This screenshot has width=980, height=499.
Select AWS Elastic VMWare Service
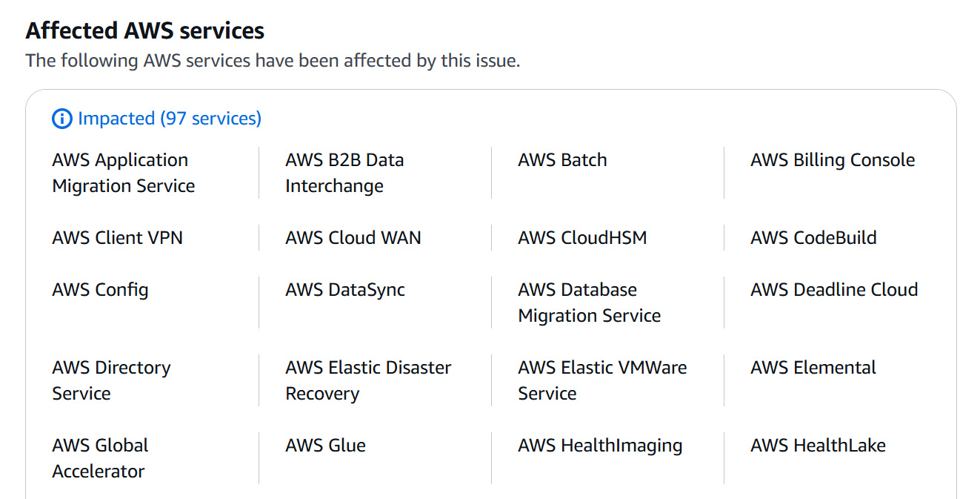point(602,380)
